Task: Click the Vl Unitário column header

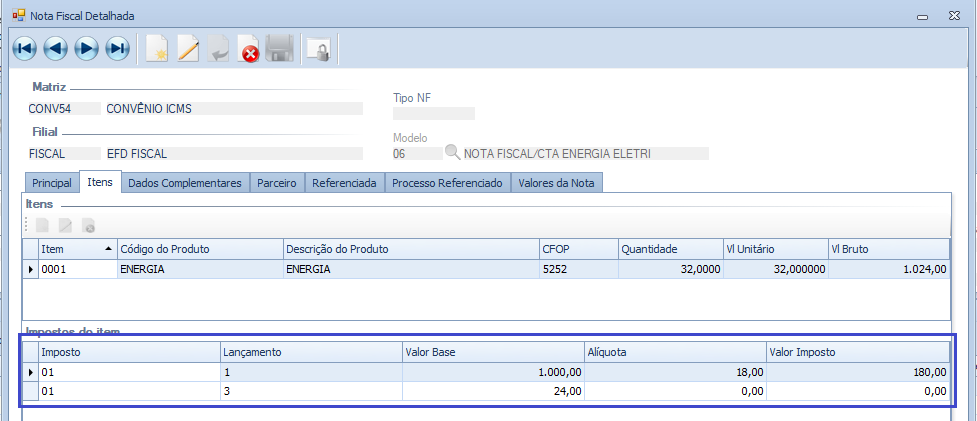Action: click(776, 249)
